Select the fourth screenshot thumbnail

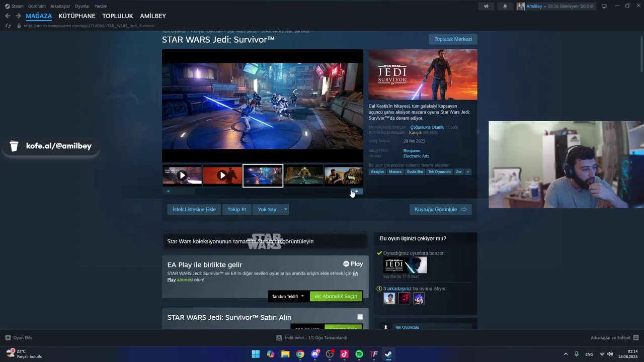pyautogui.click(x=303, y=175)
